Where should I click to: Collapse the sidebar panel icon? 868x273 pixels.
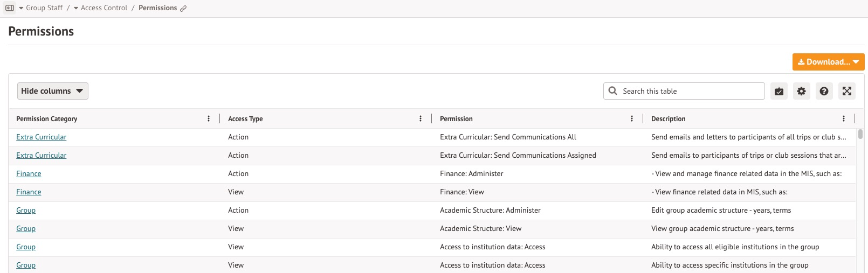pyautogui.click(x=10, y=8)
